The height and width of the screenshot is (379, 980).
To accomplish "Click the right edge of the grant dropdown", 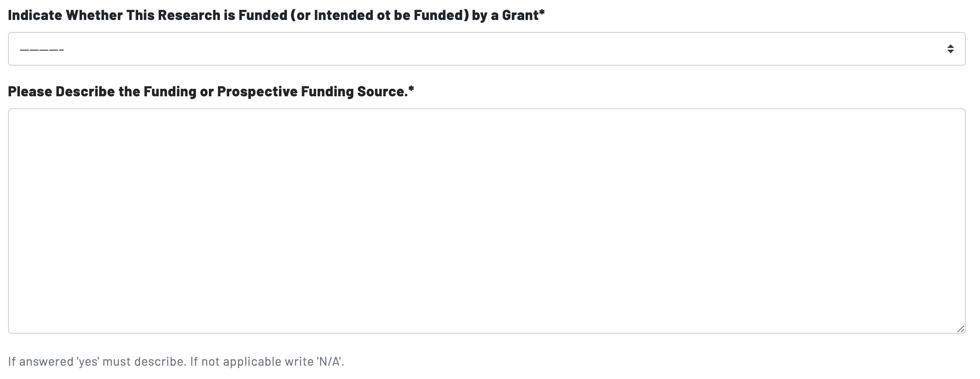I will [x=960, y=49].
